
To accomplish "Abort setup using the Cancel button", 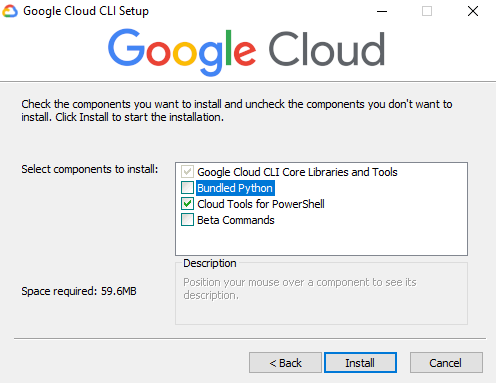I will [x=446, y=362].
